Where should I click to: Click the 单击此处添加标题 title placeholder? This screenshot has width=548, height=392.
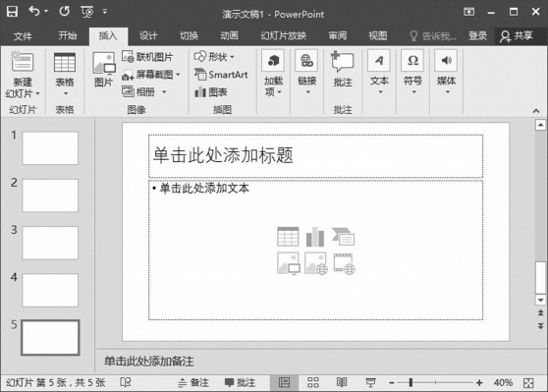point(315,155)
